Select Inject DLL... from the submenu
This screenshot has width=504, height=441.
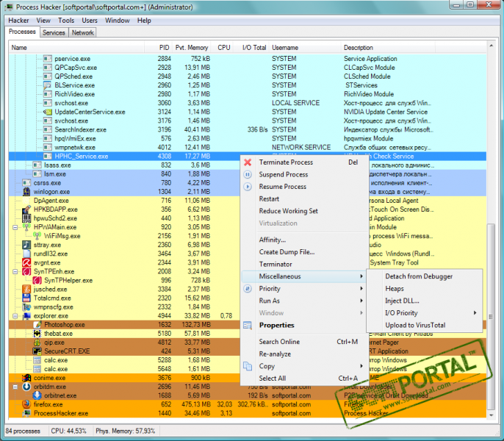point(401,301)
